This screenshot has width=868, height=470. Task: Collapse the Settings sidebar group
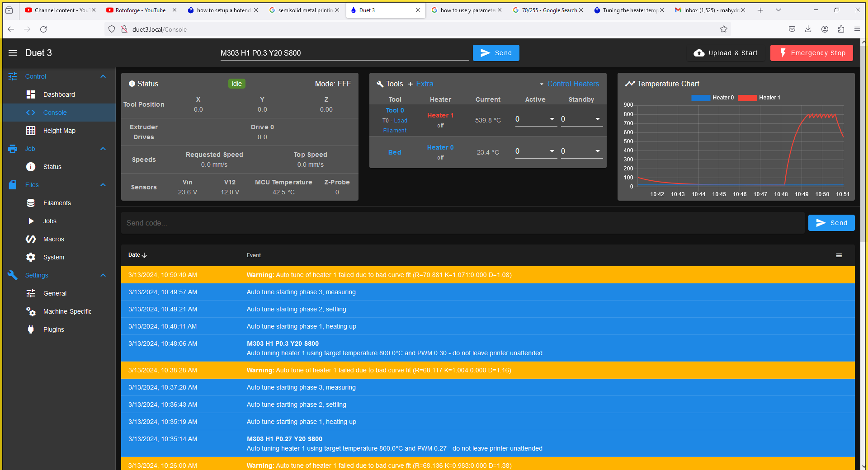pos(103,275)
